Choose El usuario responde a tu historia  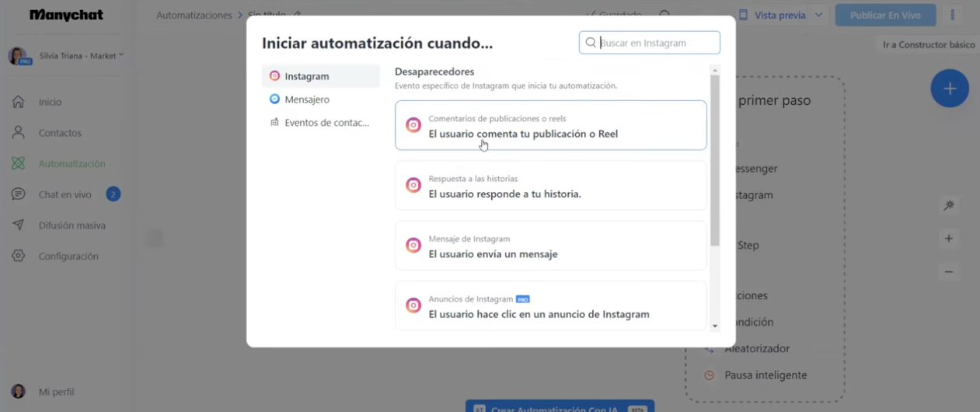tap(551, 185)
